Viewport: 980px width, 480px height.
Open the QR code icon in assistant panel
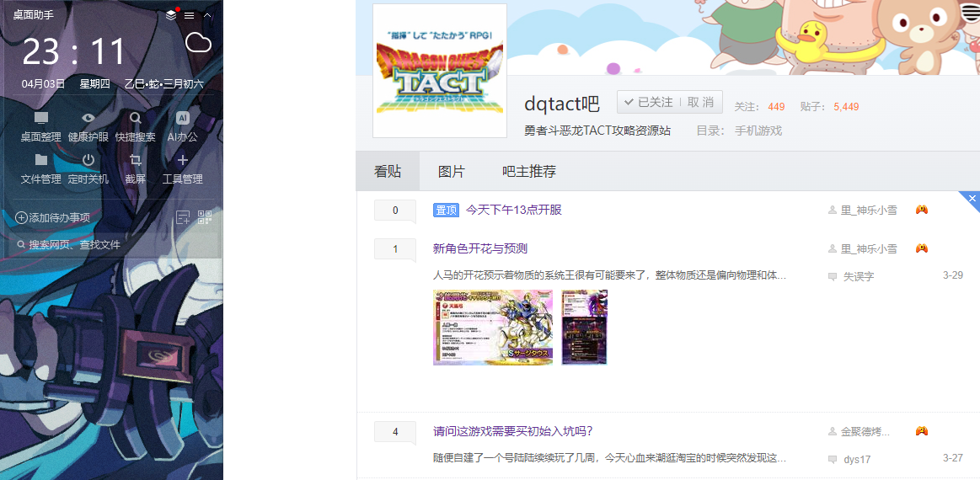click(205, 217)
